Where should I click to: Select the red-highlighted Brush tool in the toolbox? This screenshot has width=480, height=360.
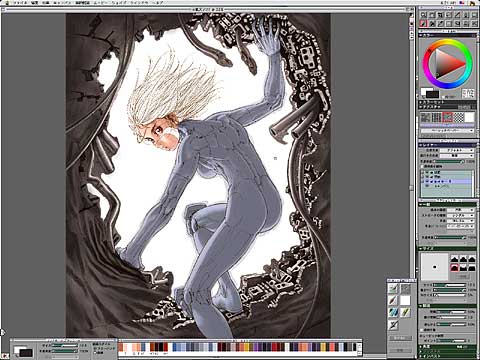424,23
